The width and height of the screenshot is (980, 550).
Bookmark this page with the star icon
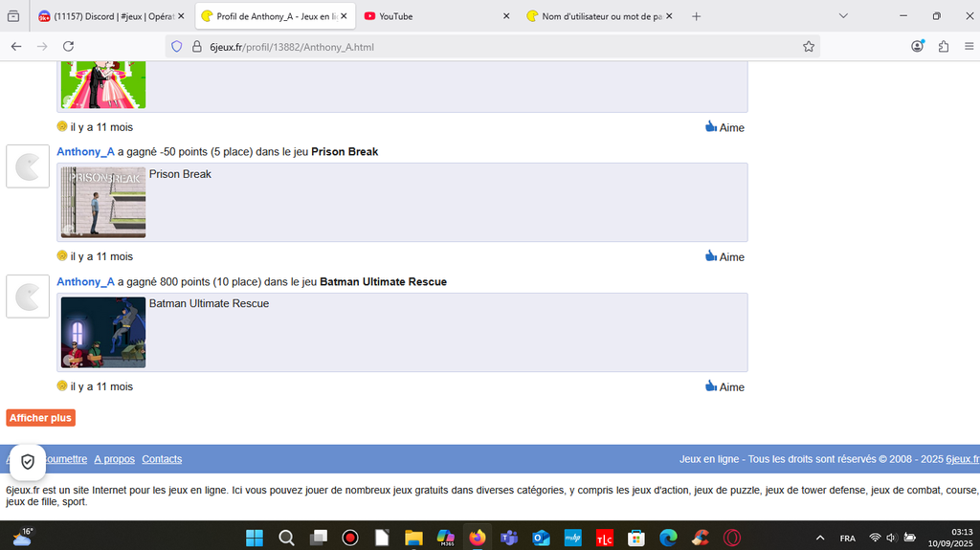(x=809, y=46)
